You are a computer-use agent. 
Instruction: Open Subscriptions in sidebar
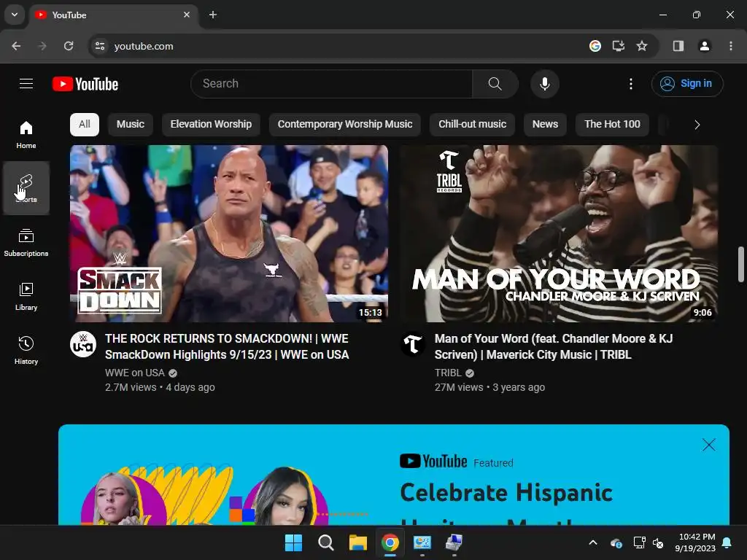point(26,243)
